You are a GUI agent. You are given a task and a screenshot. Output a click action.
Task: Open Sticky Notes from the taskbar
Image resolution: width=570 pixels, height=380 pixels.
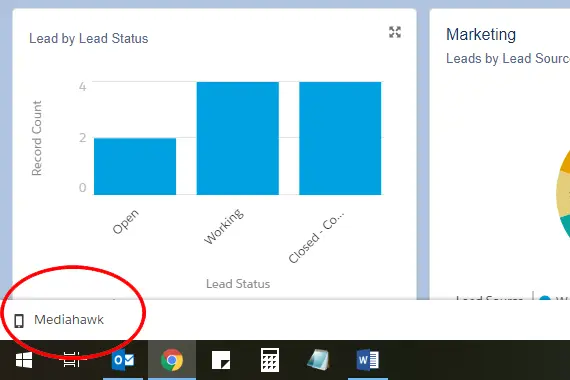tap(221, 360)
